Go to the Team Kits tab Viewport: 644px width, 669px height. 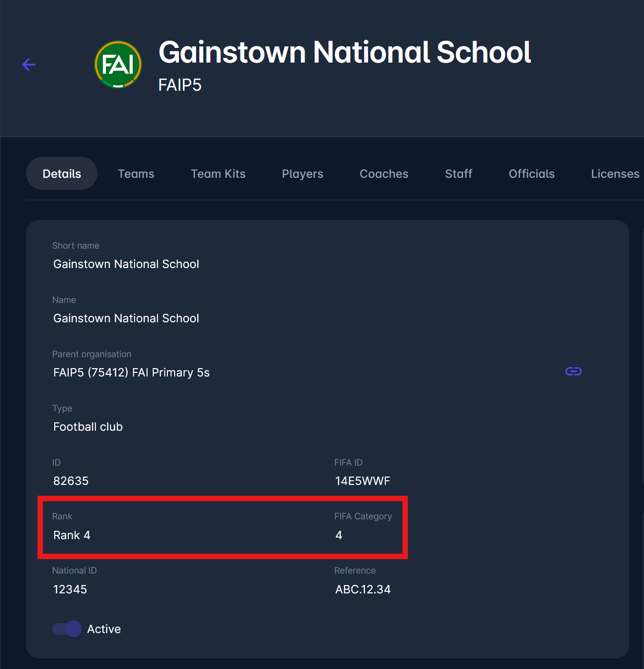point(218,174)
